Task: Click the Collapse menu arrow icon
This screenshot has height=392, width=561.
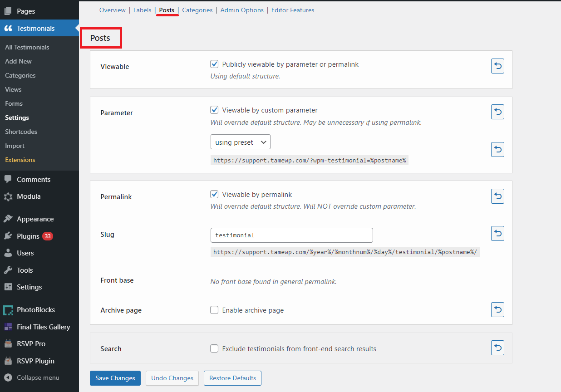Action: pos(8,377)
